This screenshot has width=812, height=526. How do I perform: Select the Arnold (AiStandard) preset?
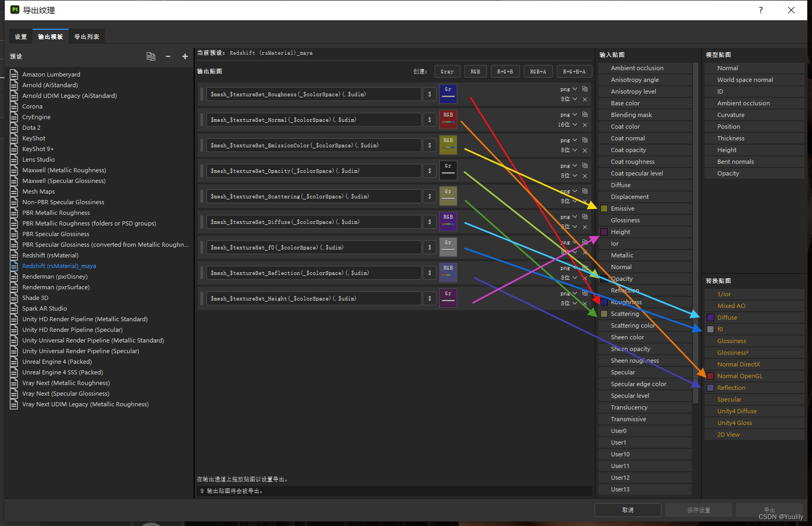pos(50,85)
